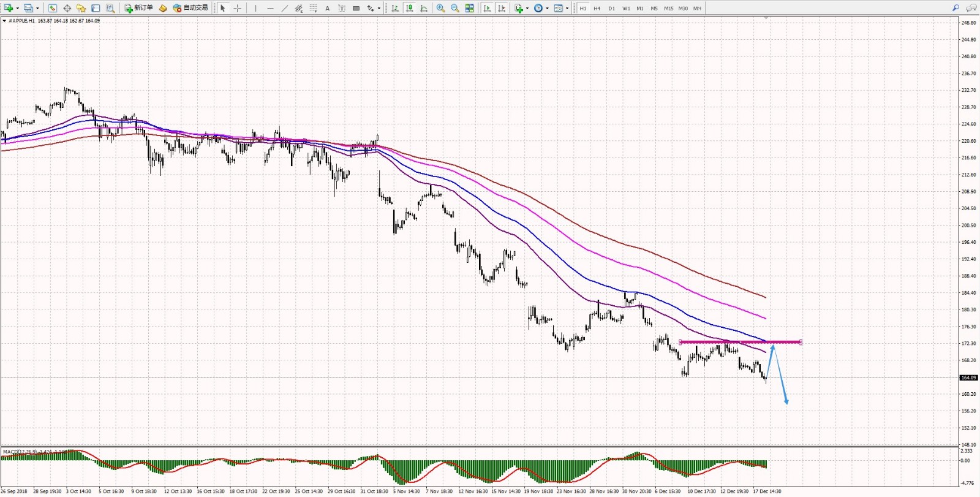The height and width of the screenshot is (497, 980).
Task: Select the Fibonacci retracement tool
Action: coord(313,8)
